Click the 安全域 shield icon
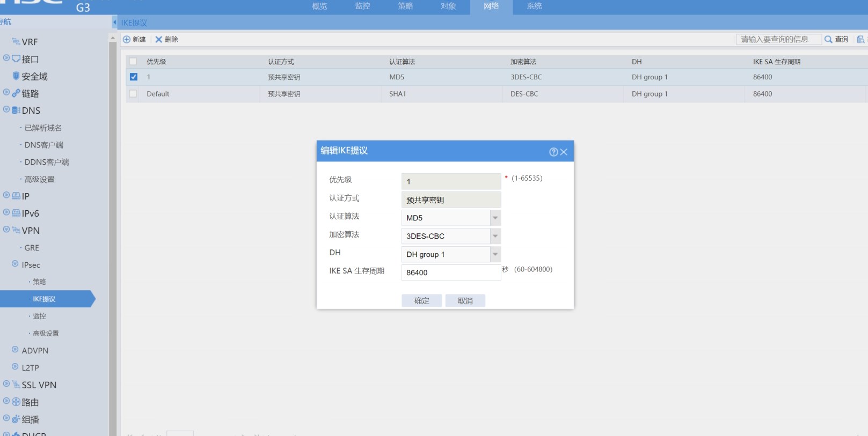Image resolution: width=868 pixels, height=436 pixels. tap(16, 76)
